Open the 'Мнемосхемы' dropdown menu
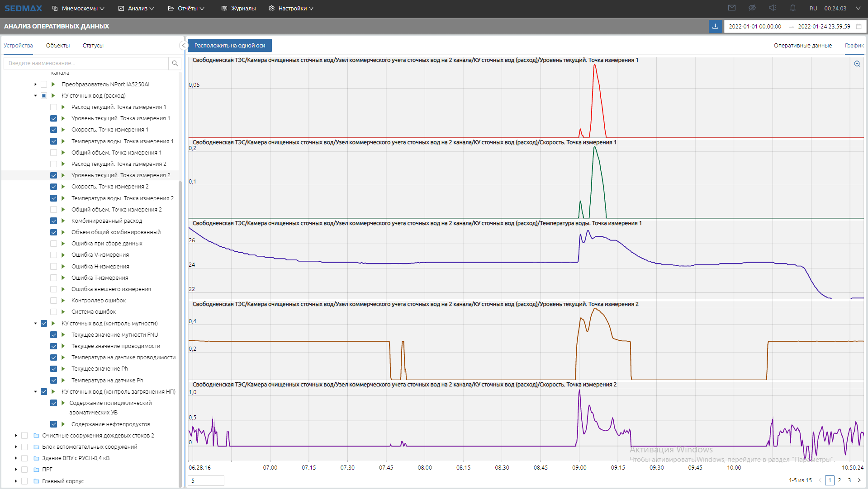 pyautogui.click(x=79, y=9)
